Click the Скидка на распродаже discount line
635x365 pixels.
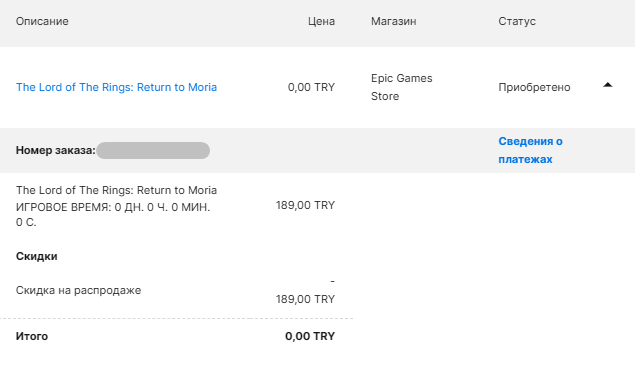click(x=78, y=290)
